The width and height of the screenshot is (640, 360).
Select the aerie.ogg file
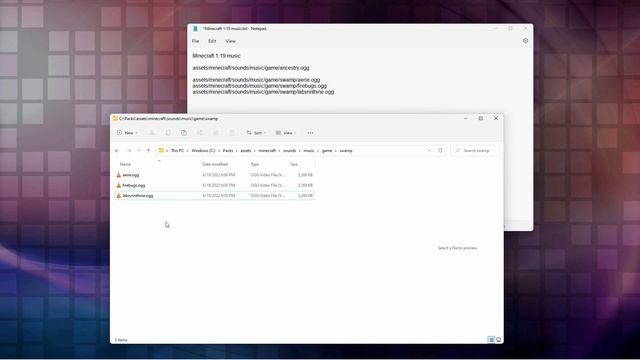click(x=214, y=175)
